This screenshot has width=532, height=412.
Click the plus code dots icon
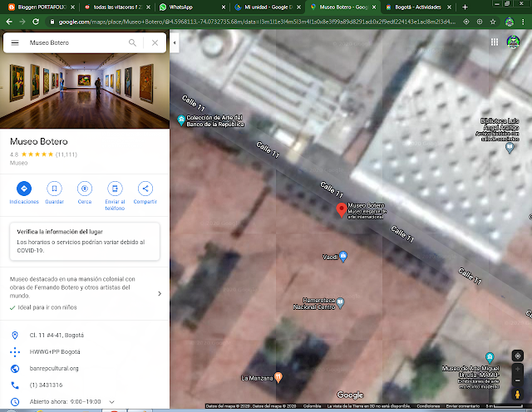pos(15,352)
